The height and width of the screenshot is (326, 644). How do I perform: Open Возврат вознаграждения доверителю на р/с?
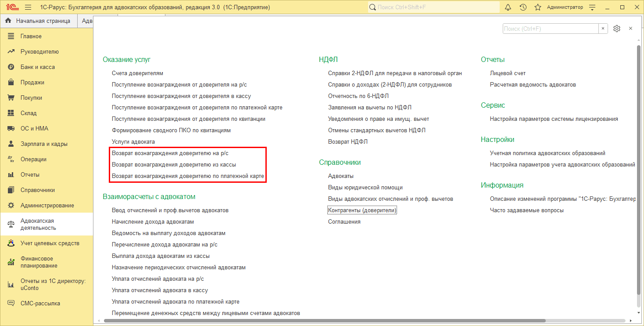(170, 153)
